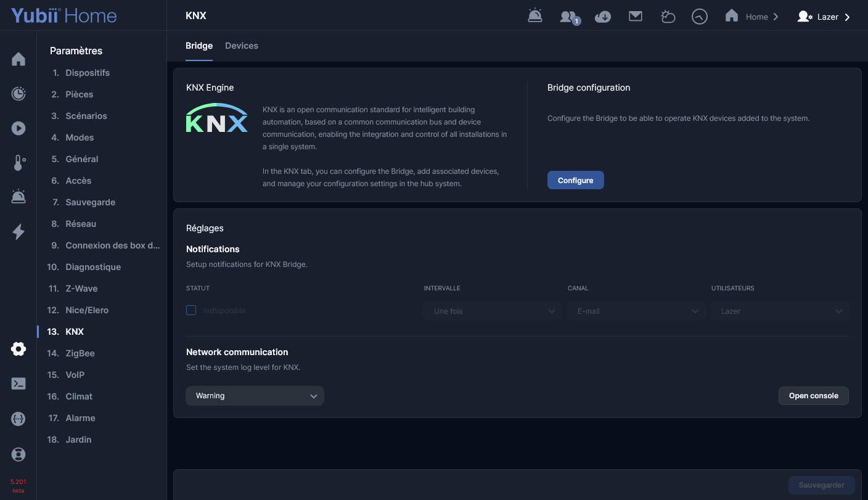Open the terminal console icon in sidebar

[18, 383]
